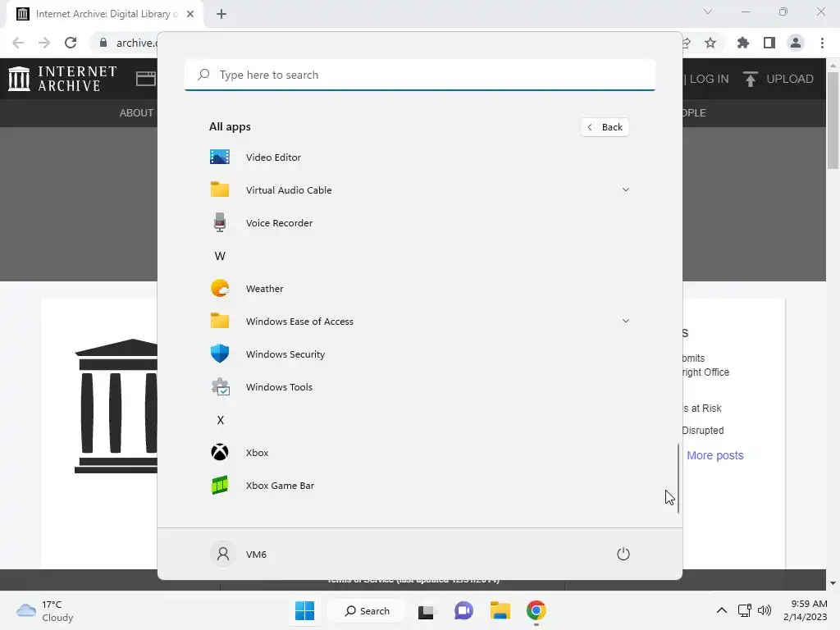This screenshot has height=630, width=840.
Task: Open the clock and date in taskbar
Action: (x=806, y=610)
